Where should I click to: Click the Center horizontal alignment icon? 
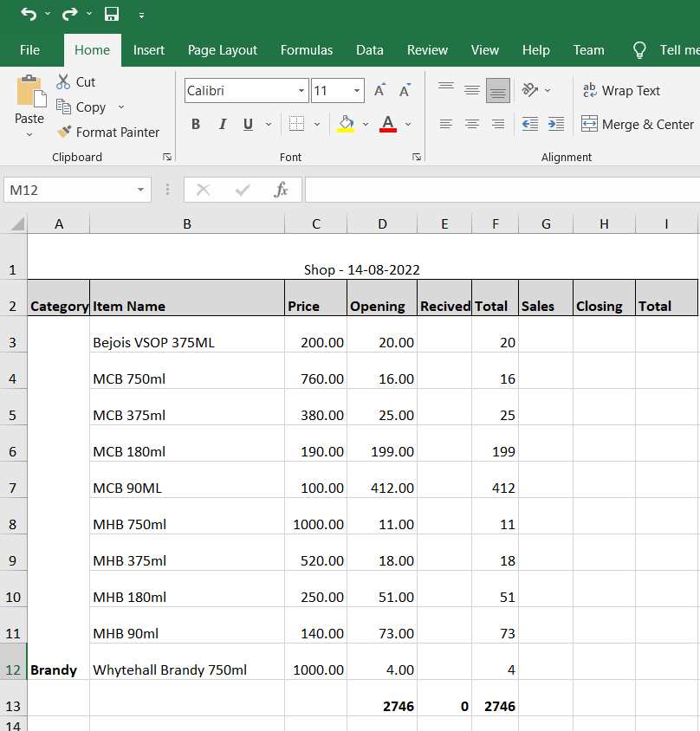click(x=472, y=124)
